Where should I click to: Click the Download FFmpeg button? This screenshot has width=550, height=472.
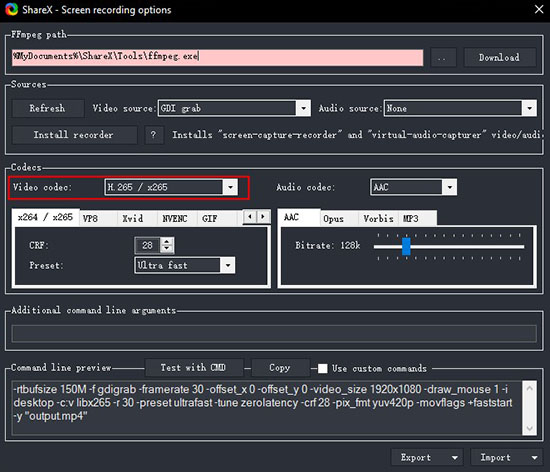click(x=500, y=57)
